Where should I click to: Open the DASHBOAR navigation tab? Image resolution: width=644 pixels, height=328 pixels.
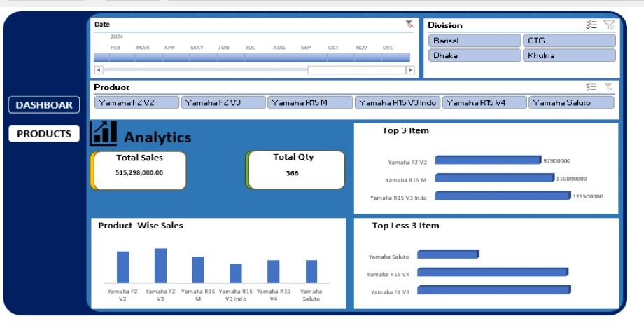coord(44,105)
